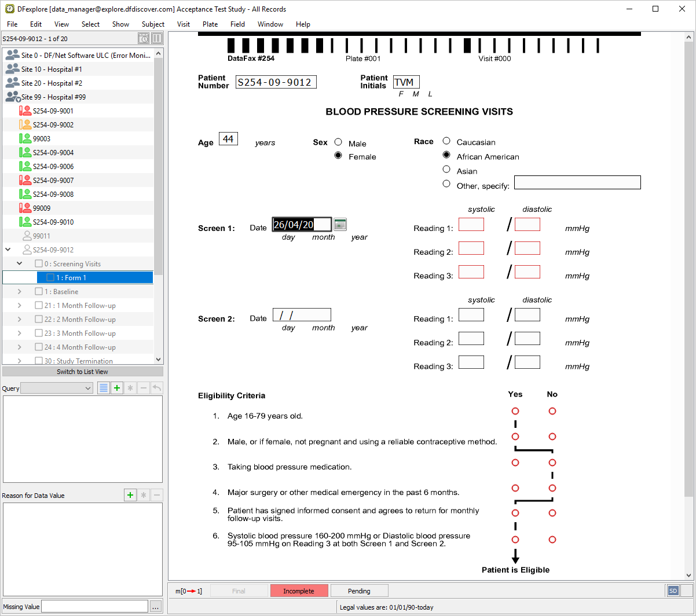Open the calendar picker for Screen 1 date
Screen dimensions: 696x616
pos(340,225)
